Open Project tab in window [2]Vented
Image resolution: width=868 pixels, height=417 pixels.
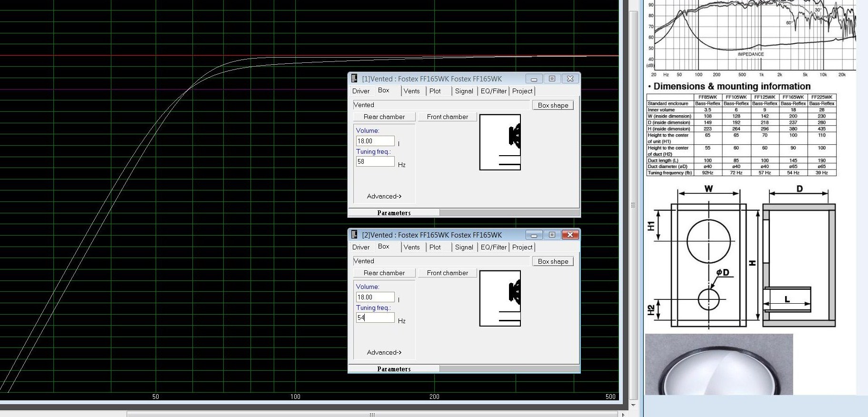(522, 247)
